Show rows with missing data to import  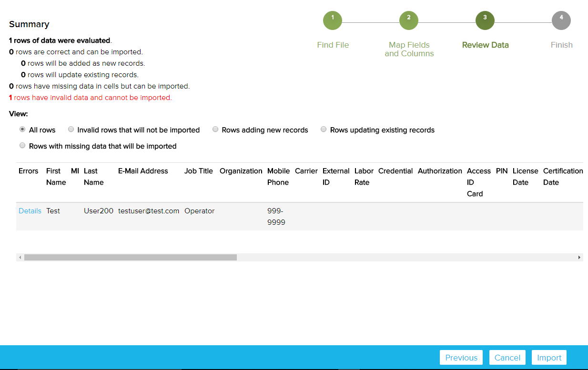22,145
